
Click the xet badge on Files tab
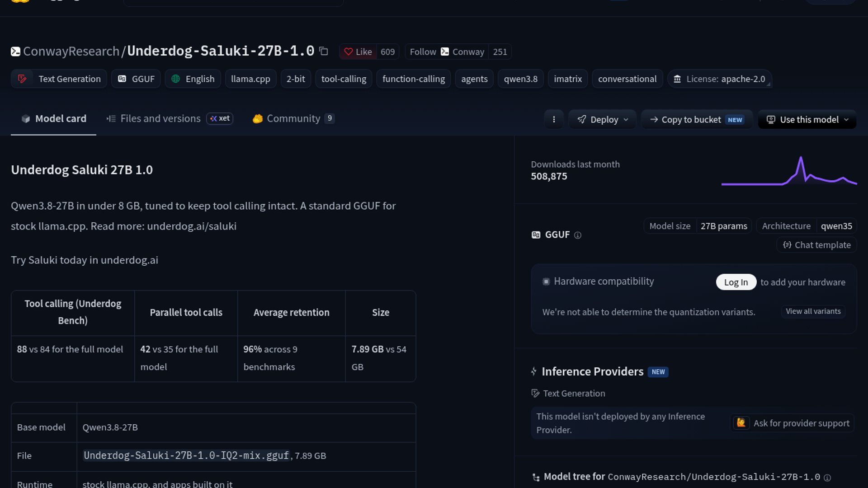point(220,118)
